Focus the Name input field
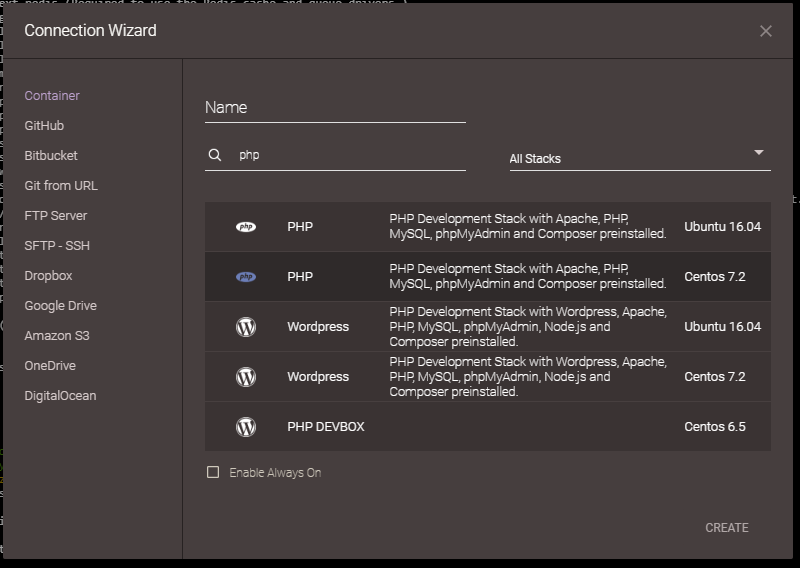 point(335,108)
